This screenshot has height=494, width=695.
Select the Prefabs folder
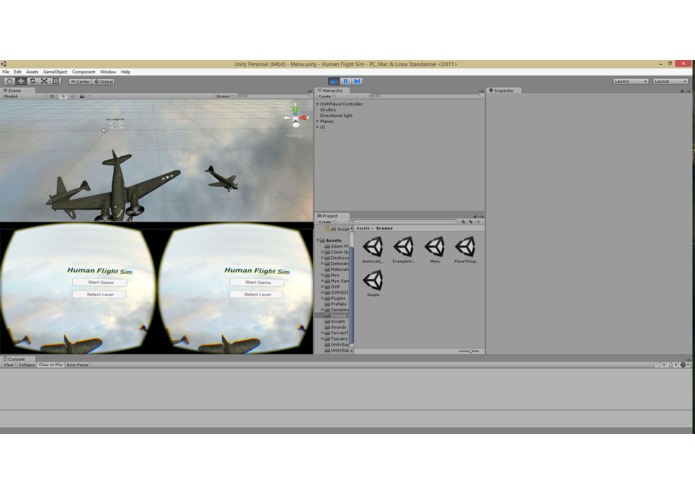coord(336,304)
